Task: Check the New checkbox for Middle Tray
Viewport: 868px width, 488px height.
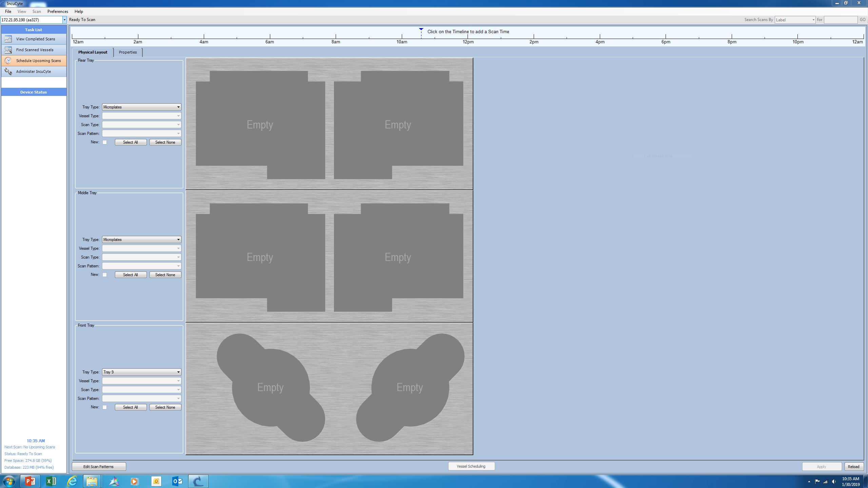Action: 105,275
